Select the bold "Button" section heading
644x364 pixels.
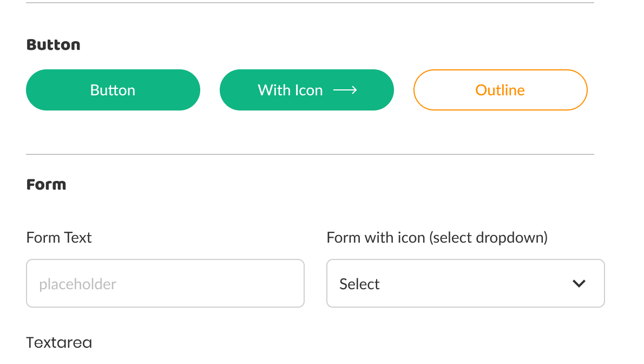[53, 45]
